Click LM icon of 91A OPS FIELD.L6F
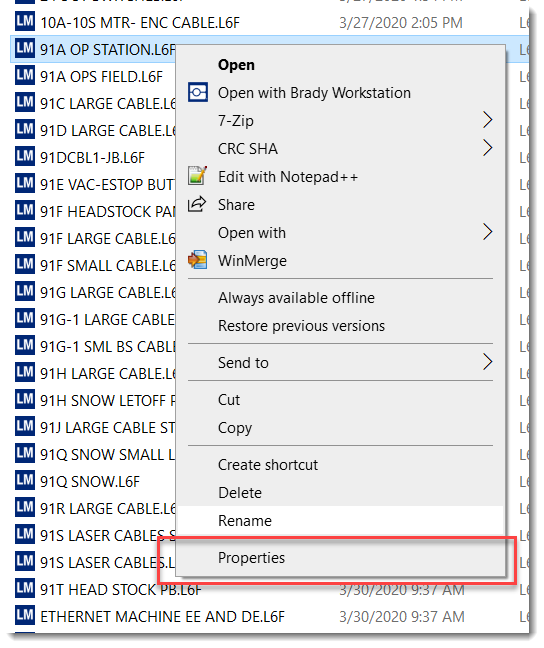544x648 pixels. pos(24,76)
